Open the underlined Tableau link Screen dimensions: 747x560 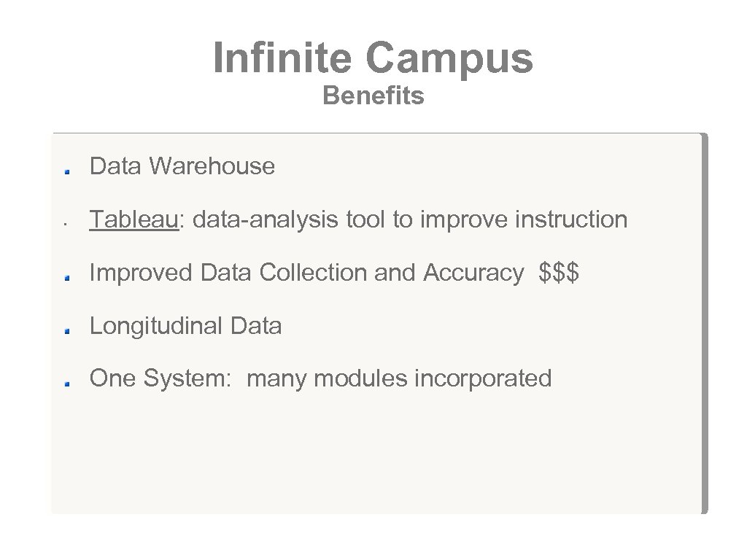pyautogui.click(x=134, y=219)
